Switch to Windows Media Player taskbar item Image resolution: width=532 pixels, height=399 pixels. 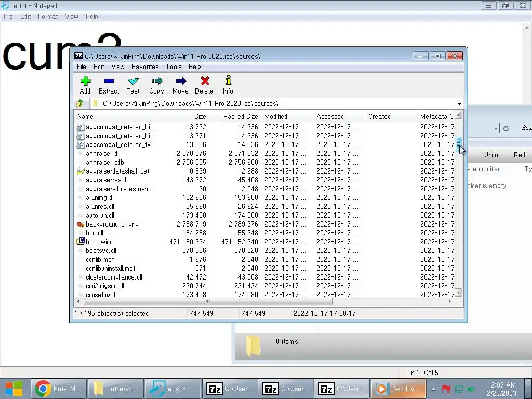click(x=398, y=389)
